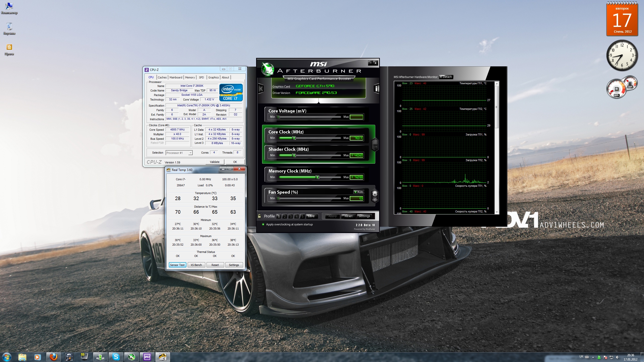Toggle Apply overclocking at system startup
Screen dimensions: 644x362
263,224
